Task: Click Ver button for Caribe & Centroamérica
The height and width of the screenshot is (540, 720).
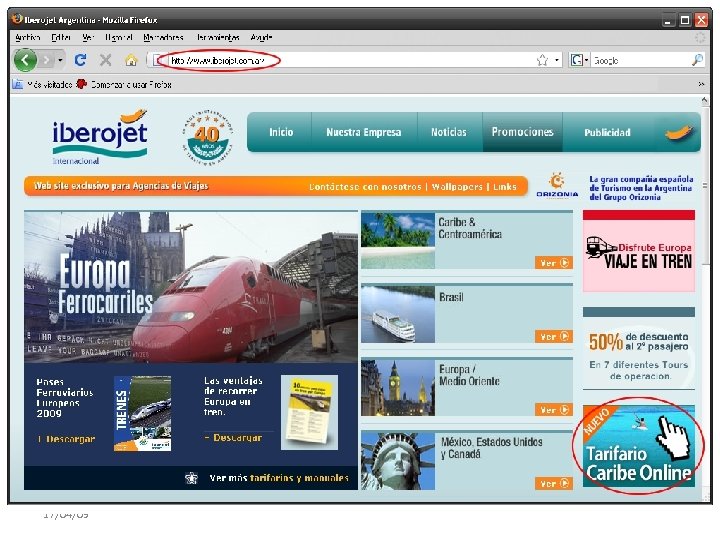Action: pos(554,263)
